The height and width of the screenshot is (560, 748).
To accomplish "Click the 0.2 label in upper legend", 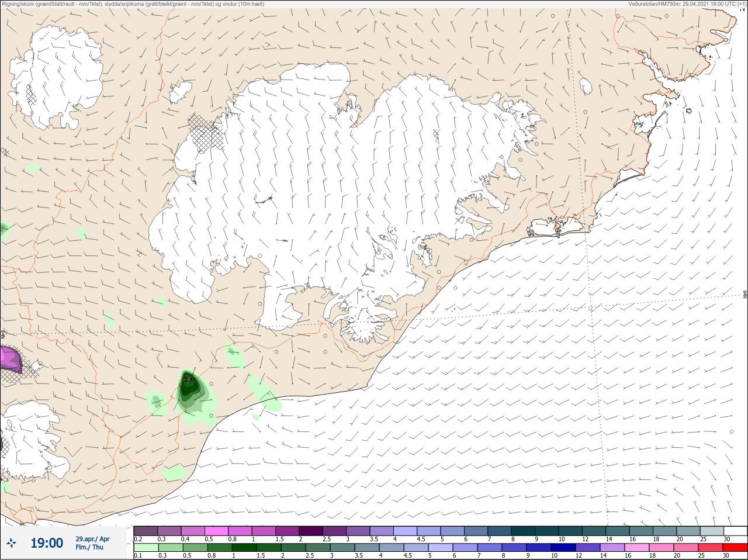I will click(138, 539).
